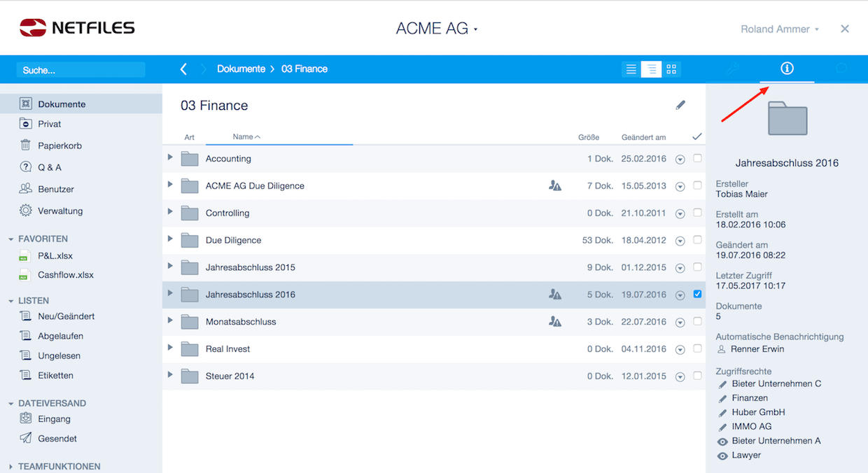Viewport: 868px width, 473px height.
Task: Collapse the FAVORITEN sidebar section
Action: tap(11, 239)
